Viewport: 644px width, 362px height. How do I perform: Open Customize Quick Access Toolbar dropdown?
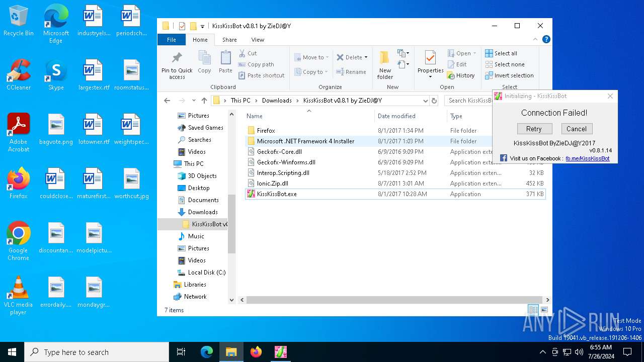pyautogui.click(x=202, y=26)
